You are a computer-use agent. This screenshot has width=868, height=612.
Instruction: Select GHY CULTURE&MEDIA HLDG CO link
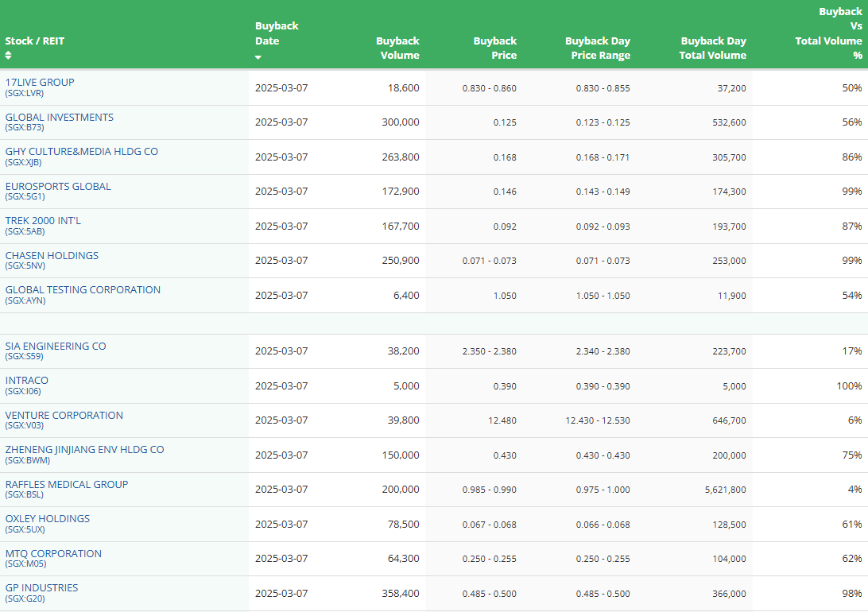click(81, 152)
